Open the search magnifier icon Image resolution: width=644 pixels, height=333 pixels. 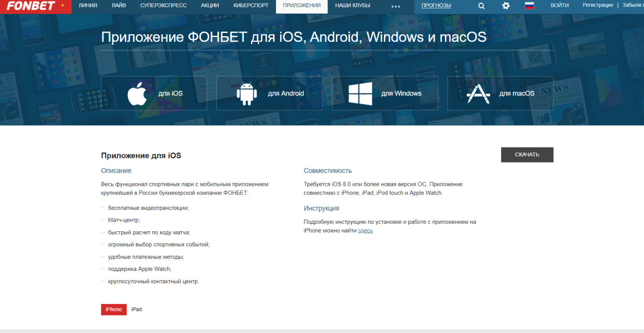481,6
